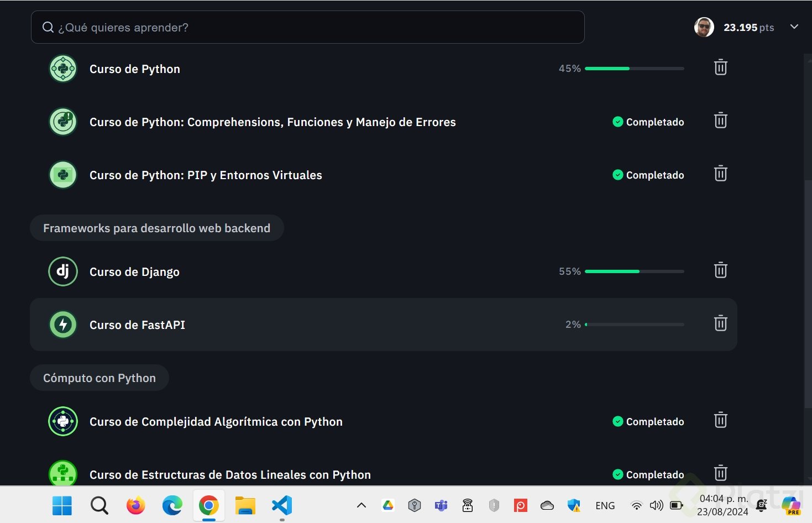Viewport: 812px width, 523px height.
Task: Open the taskbar clock and date
Action: 723,505
